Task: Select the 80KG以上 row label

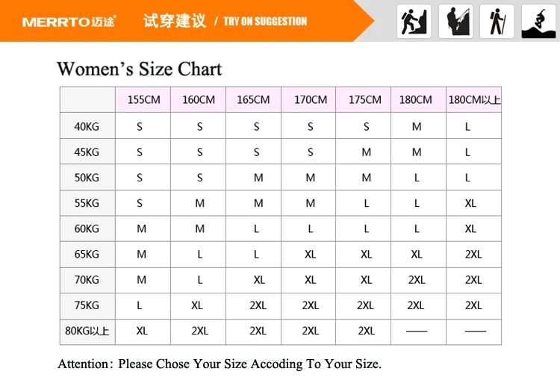Action: (87, 331)
